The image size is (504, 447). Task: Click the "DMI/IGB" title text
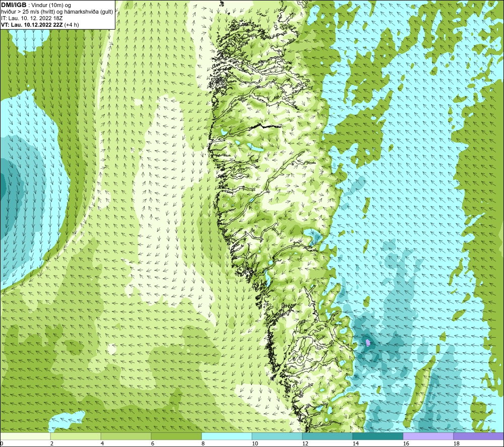pos(14,5)
